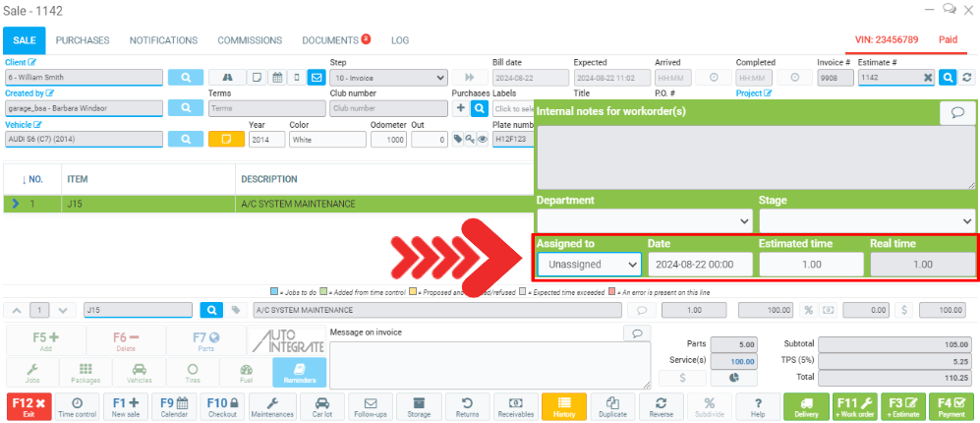
Task: Expand the Step dropdown showing 10 - Invoice
Action: pos(389,77)
